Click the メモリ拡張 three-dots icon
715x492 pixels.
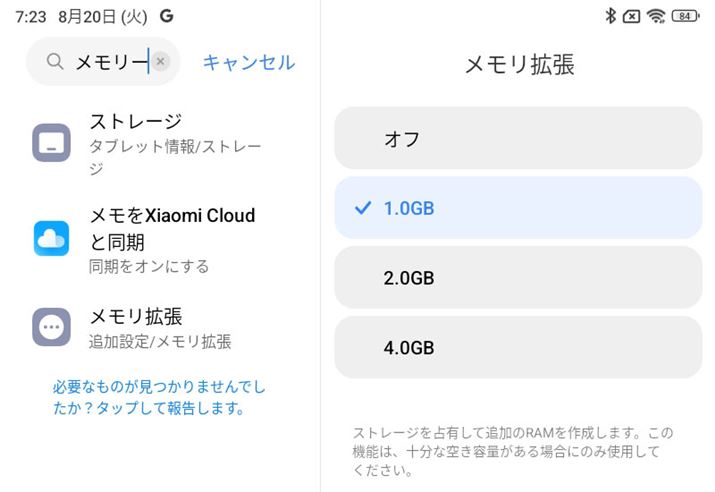click(51, 327)
